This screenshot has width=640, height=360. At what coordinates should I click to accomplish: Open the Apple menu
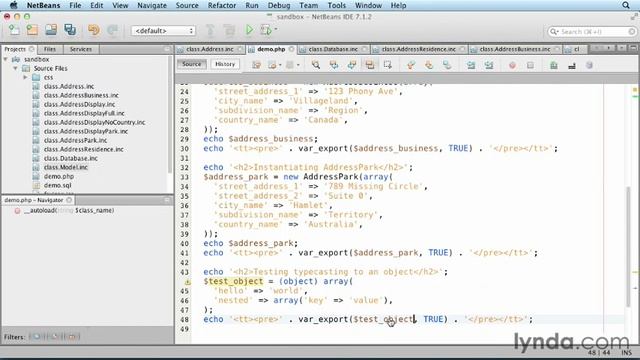click(x=13, y=5)
